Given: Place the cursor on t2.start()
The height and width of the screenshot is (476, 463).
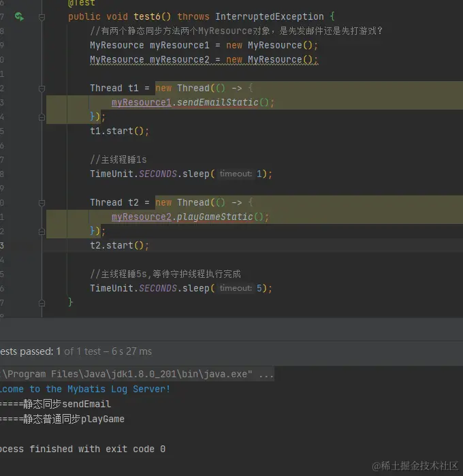Looking at the screenshot, I should coord(119,246).
